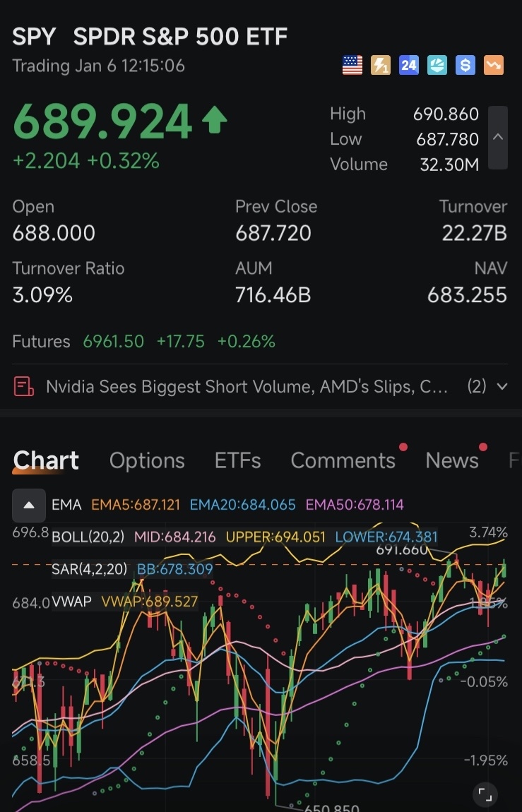Tap the lightning Level 1 quote icon

381,65
